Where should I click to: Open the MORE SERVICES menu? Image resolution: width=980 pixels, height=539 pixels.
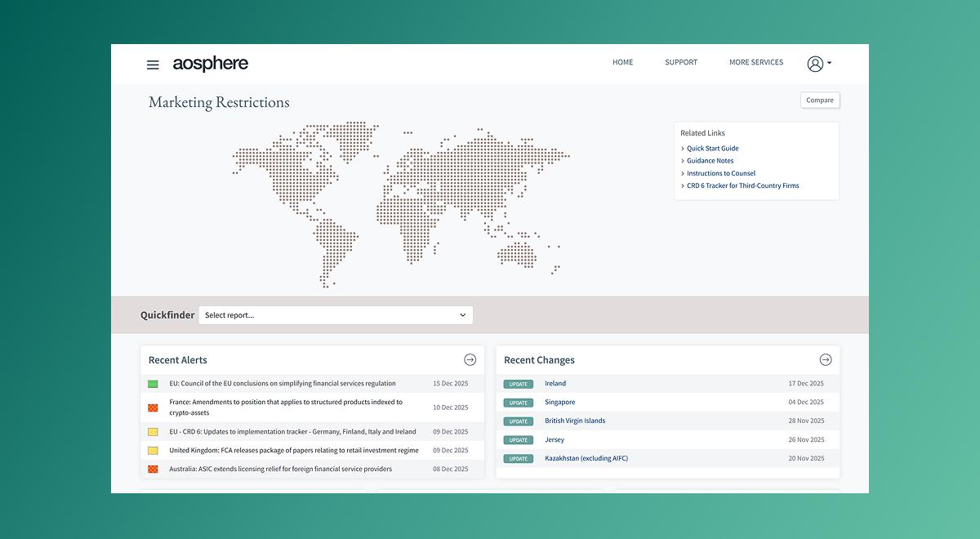755,62
